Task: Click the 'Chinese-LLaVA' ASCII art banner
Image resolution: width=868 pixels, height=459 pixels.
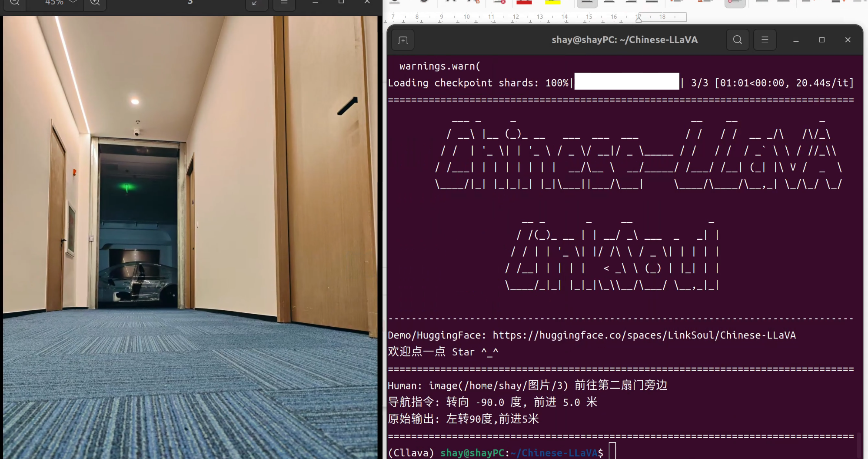Action: click(639, 153)
